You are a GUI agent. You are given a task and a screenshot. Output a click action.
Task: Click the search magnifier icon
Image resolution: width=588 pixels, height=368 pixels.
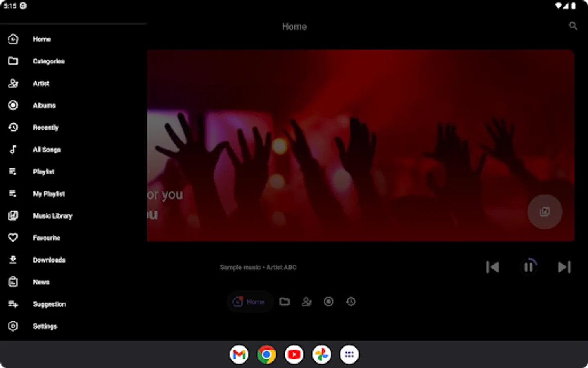[573, 26]
